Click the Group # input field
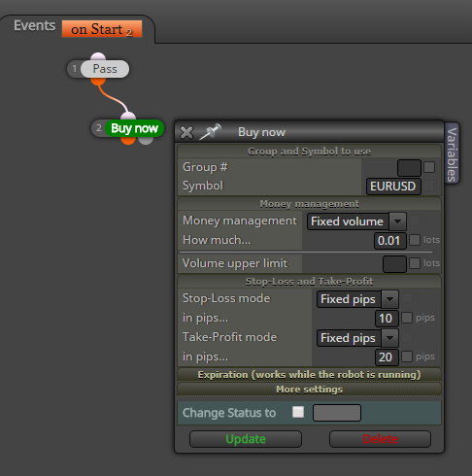472x476 pixels. 409,168
